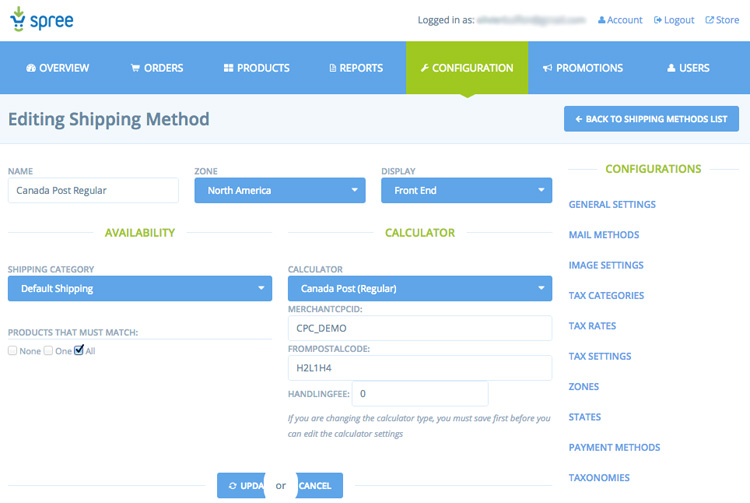Open Zones in sidebar
This screenshot has height=503, width=750.
pyautogui.click(x=584, y=386)
